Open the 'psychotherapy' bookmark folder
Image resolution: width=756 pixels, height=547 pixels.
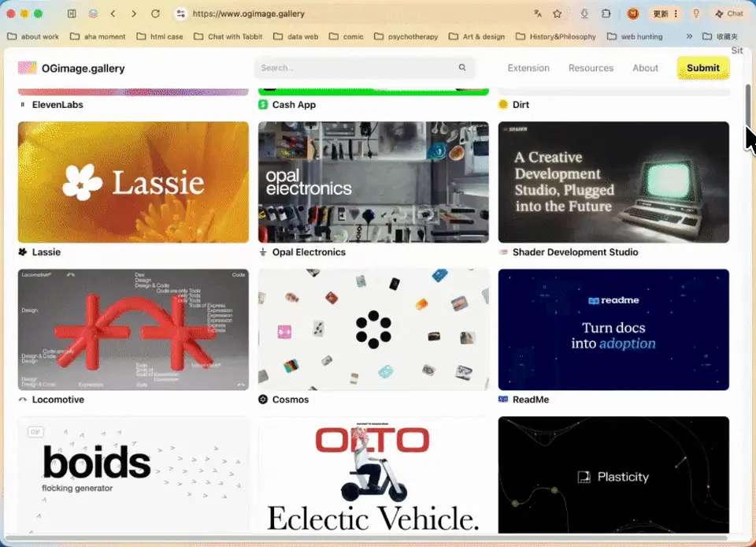[406, 36]
